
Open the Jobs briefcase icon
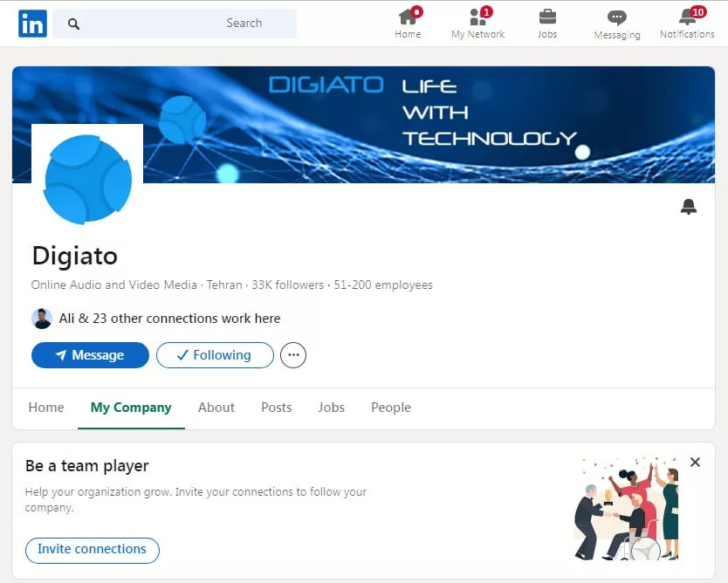tap(547, 17)
